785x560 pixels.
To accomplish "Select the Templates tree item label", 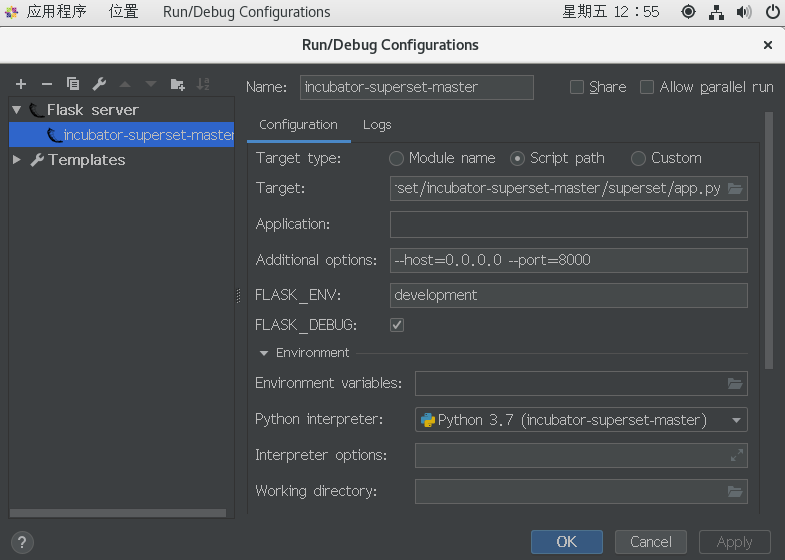I will point(87,160).
